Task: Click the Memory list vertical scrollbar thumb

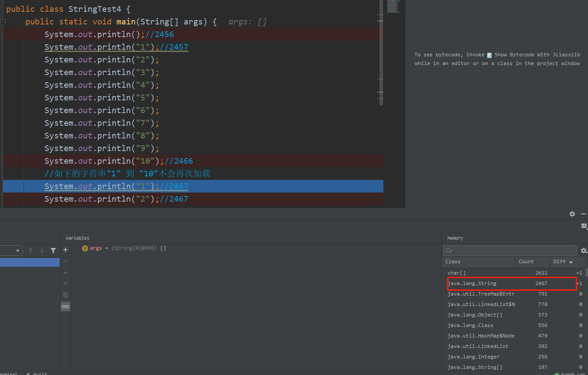Action: 586,272
